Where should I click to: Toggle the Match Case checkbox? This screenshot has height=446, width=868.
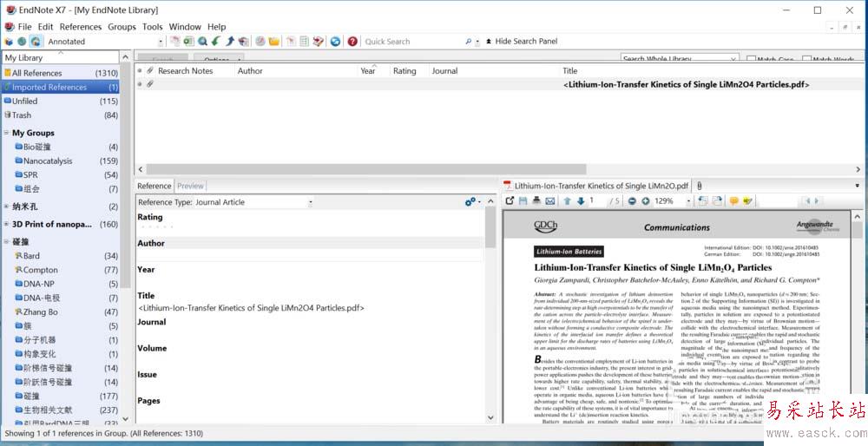[751, 59]
